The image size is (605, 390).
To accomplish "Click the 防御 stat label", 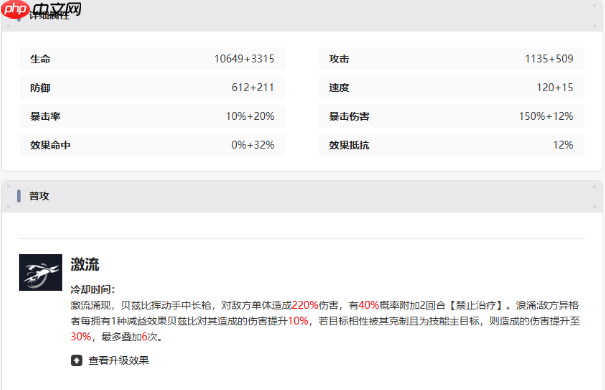I will (40, 88).
